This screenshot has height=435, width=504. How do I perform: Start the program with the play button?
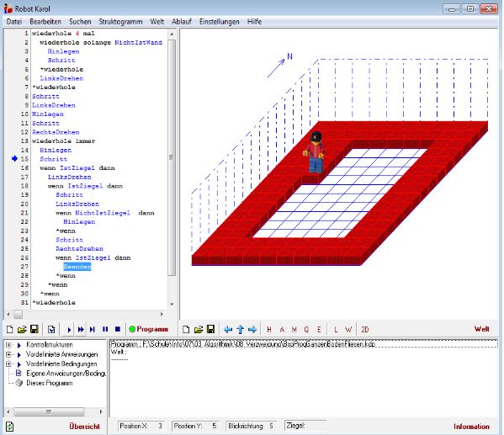pos(69,330)
